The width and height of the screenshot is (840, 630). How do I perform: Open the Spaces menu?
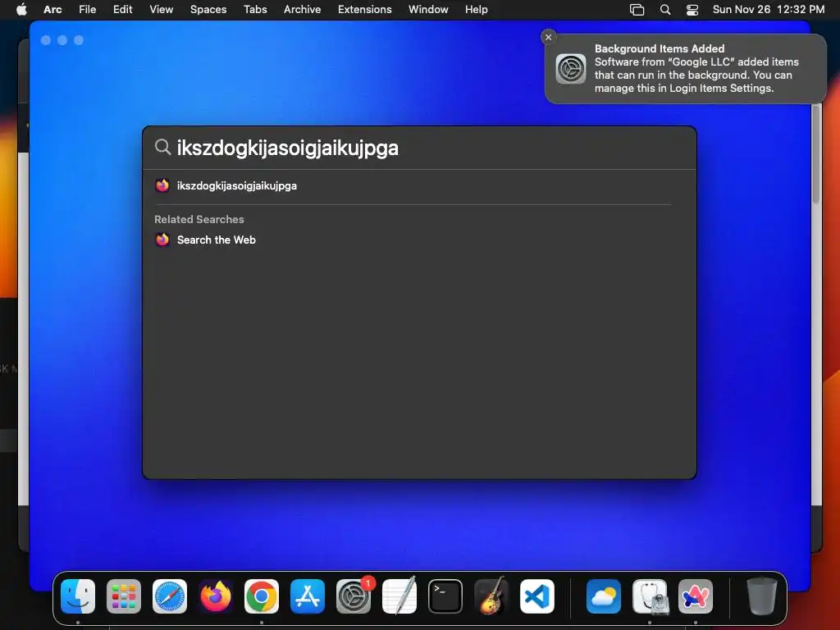pos(208,9)
